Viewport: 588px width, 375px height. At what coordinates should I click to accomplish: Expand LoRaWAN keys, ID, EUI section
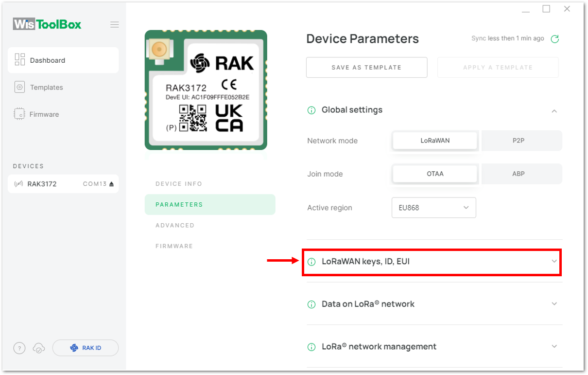554,262
